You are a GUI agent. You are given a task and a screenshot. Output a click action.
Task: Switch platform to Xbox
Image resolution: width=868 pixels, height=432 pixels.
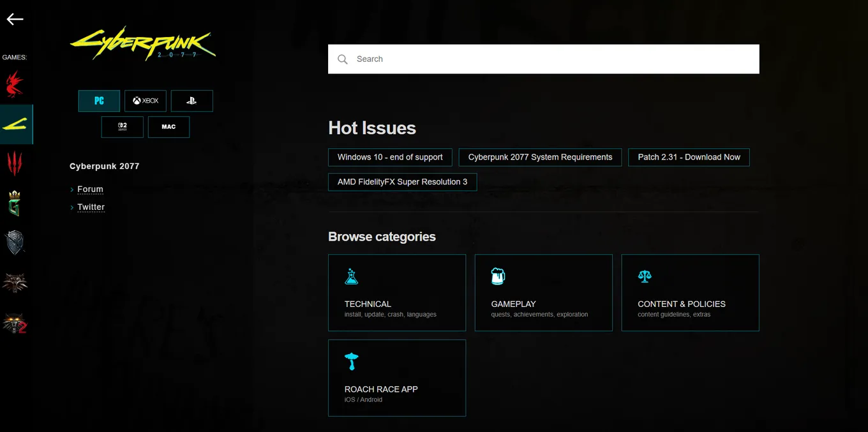[x=146, y=101]
